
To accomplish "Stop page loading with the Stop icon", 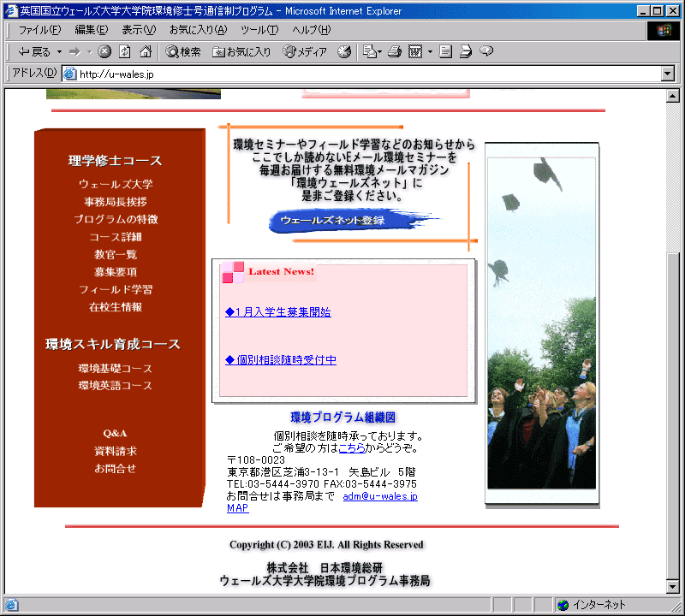I will coord(104,51).
